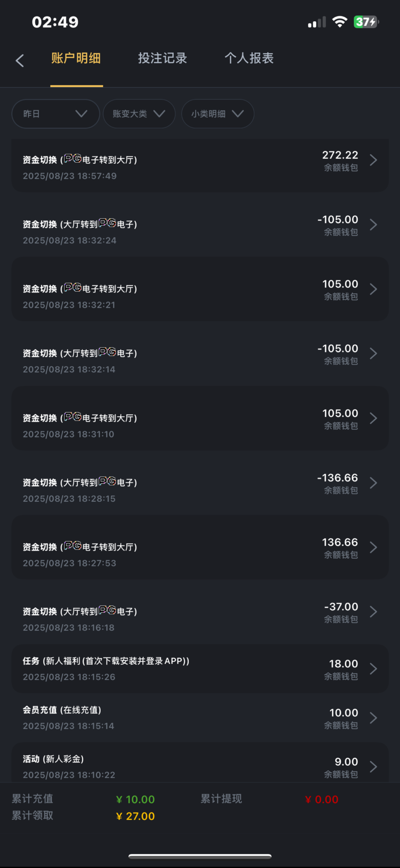Viewport: 400px width, 868px height.
Task: Open detail arrow for -136.66 transfer
Action: tap(373, 483)
